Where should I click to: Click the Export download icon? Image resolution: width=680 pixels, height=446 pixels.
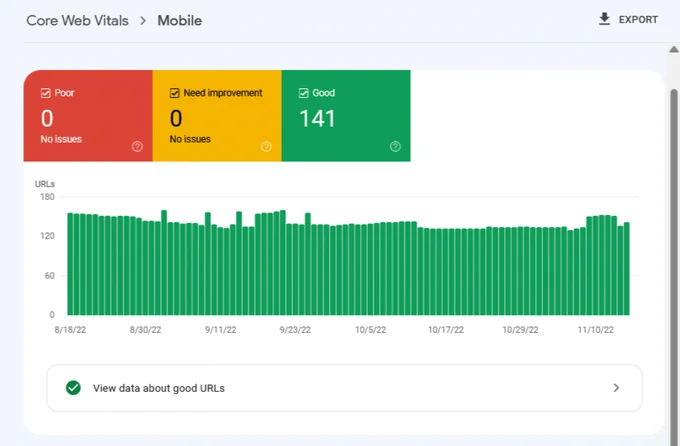click(x=604, y=19)
